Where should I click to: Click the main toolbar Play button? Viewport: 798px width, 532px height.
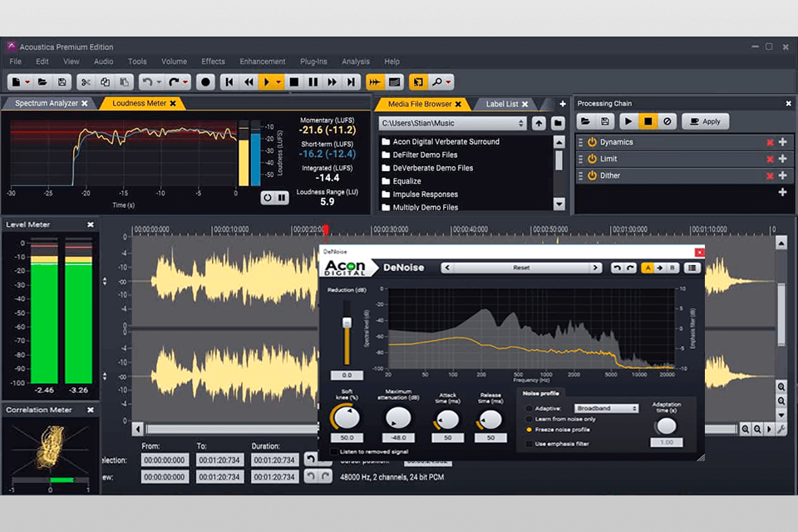(267, 82)
